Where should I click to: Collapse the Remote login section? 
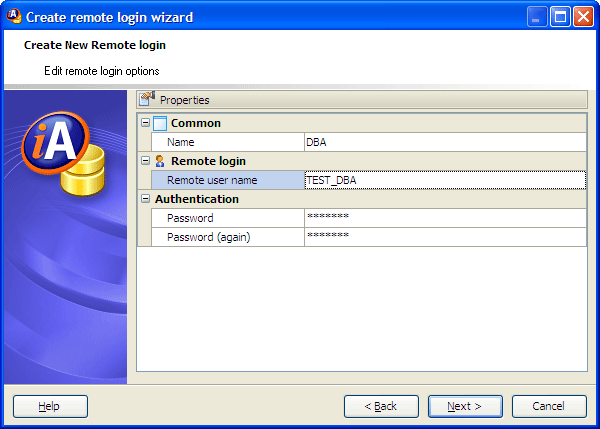pyautogui.click(x=146, y=160)
